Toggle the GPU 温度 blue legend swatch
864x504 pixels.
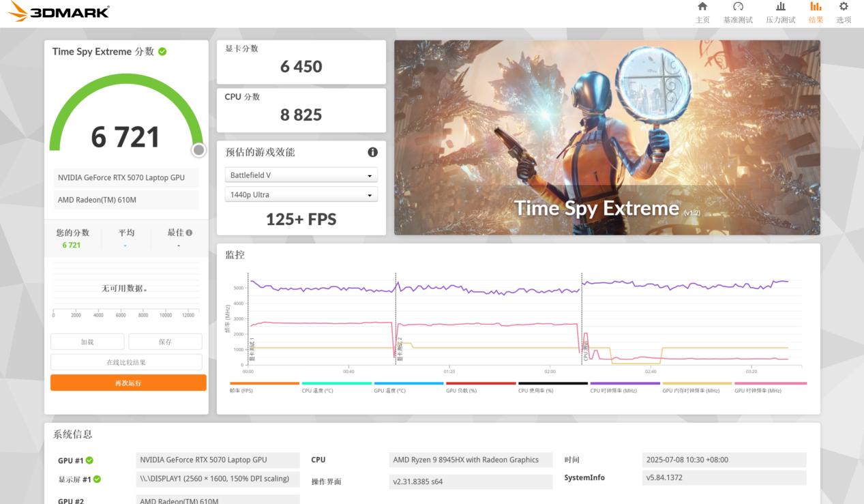point(409,383)
